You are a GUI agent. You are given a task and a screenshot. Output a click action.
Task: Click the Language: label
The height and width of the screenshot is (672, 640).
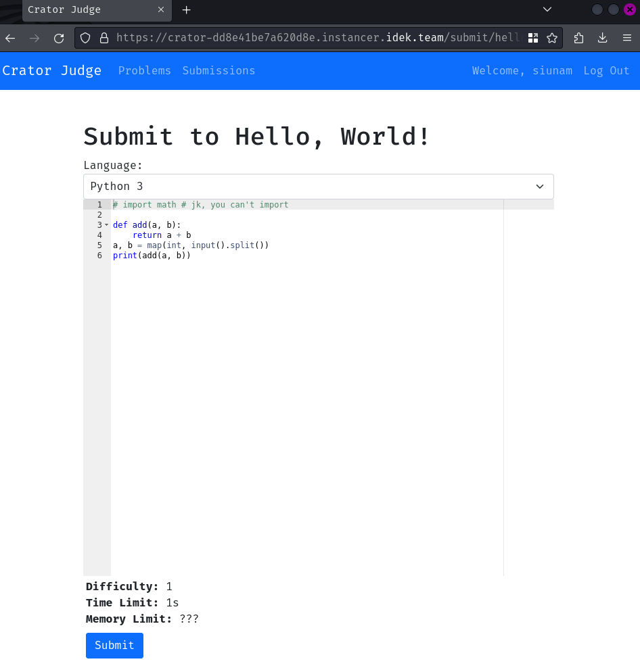pos(113,166)
